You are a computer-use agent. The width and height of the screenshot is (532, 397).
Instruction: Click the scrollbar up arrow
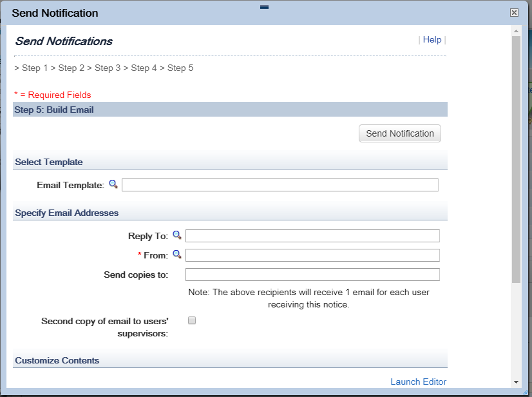click(x=516, y=31)
